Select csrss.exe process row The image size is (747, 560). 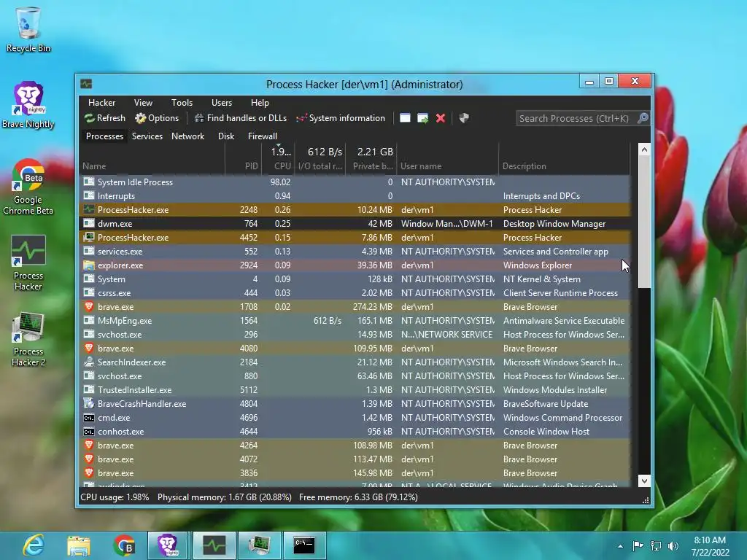point(355,293)
